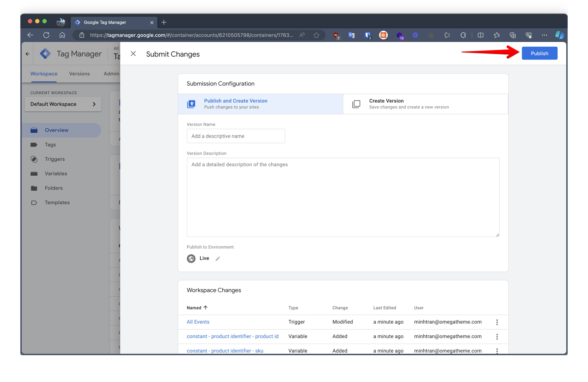Switch to the Versions tab
This screenshot has width=588, height=382.
pos(79,74)
